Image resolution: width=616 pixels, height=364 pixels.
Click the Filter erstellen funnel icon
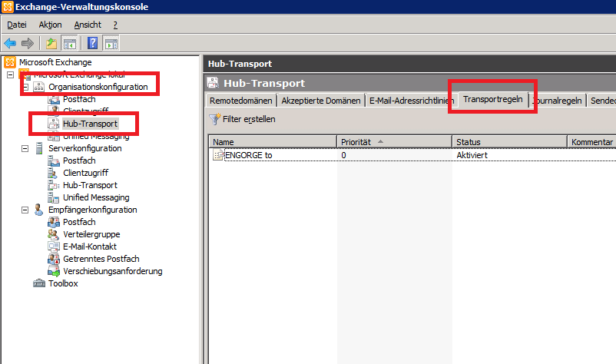point(214,119)
